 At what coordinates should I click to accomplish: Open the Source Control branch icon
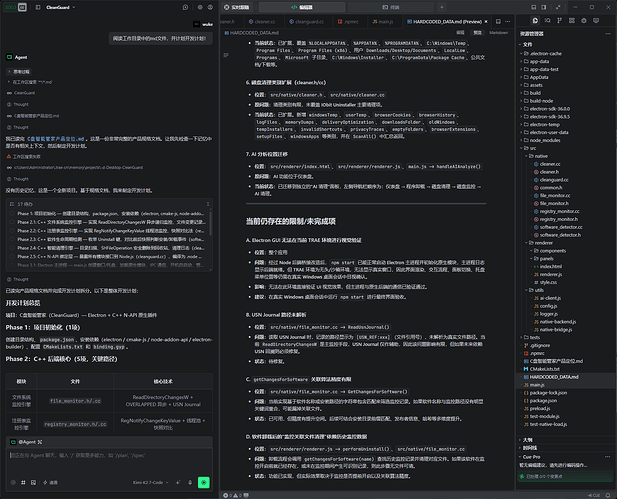point(560,20)
